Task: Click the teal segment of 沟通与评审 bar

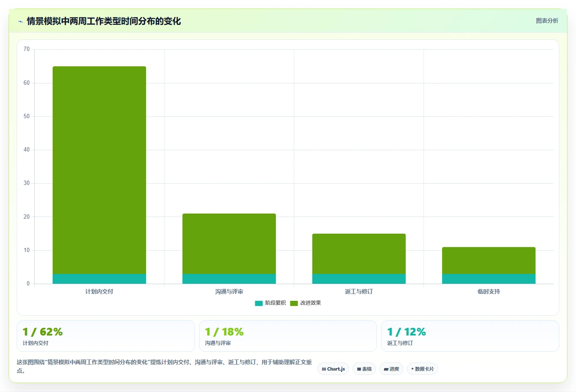Action: [x=229, y=279]
